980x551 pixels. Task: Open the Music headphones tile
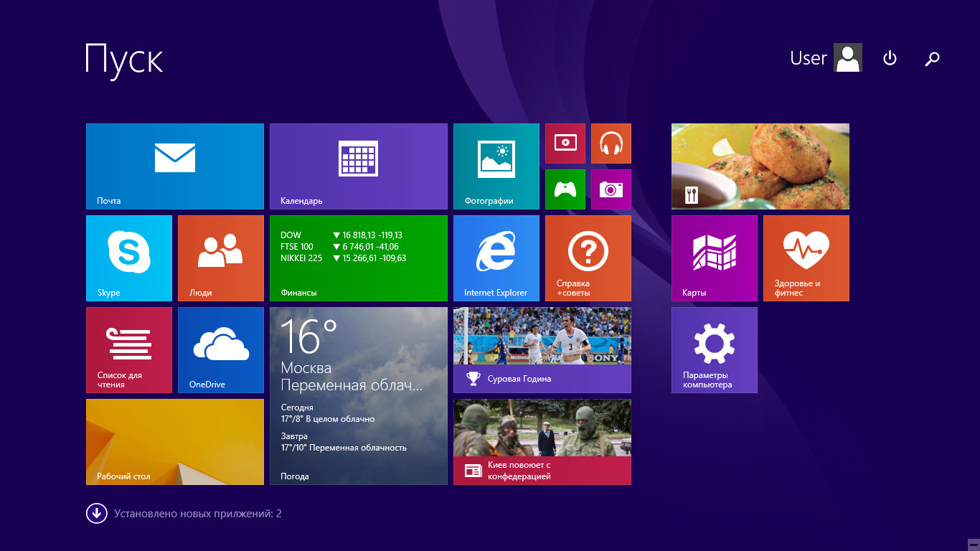(x=611, y=143)
